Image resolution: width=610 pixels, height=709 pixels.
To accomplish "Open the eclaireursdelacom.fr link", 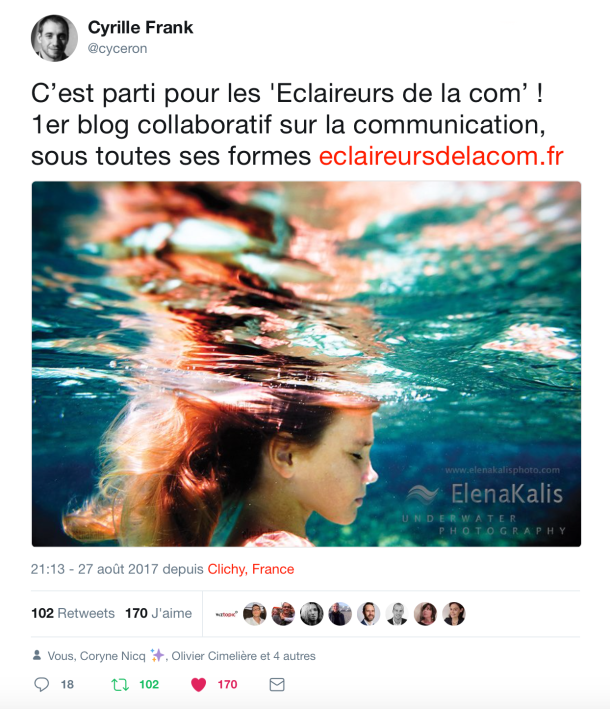I will tap(441, 156).
